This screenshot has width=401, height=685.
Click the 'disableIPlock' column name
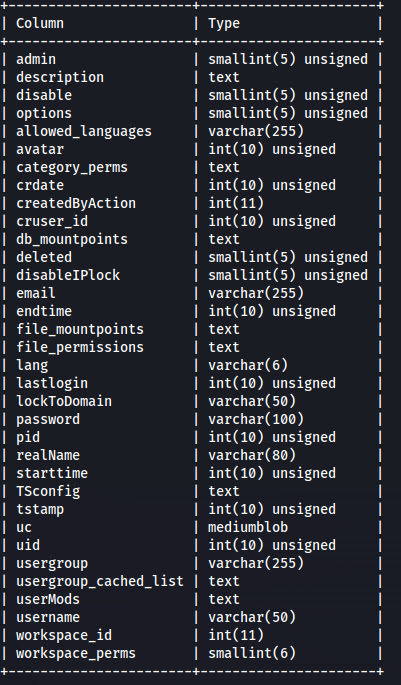pyautogui.click(x=68, y=275)
